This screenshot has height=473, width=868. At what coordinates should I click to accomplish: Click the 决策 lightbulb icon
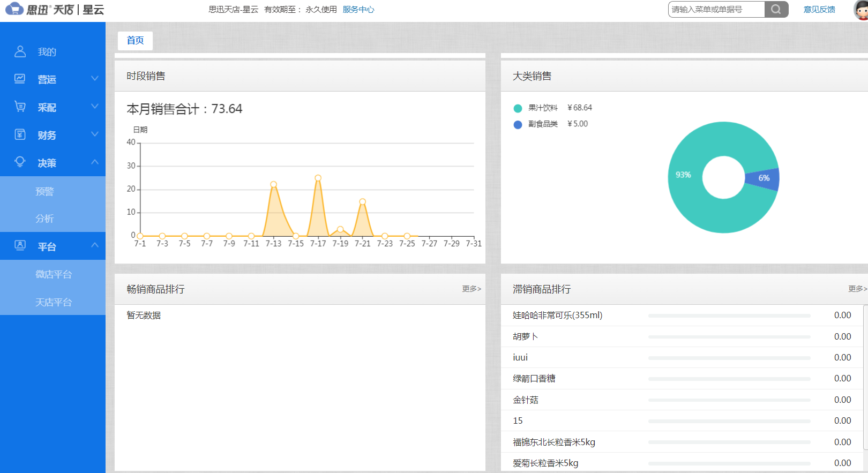pyautogui.click(x=20, y=162)
